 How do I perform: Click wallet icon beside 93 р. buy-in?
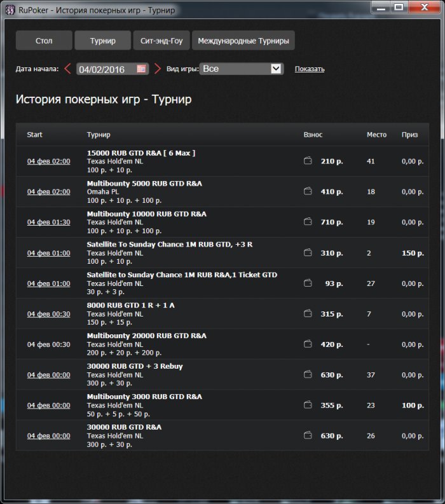(x=308, y=283)
